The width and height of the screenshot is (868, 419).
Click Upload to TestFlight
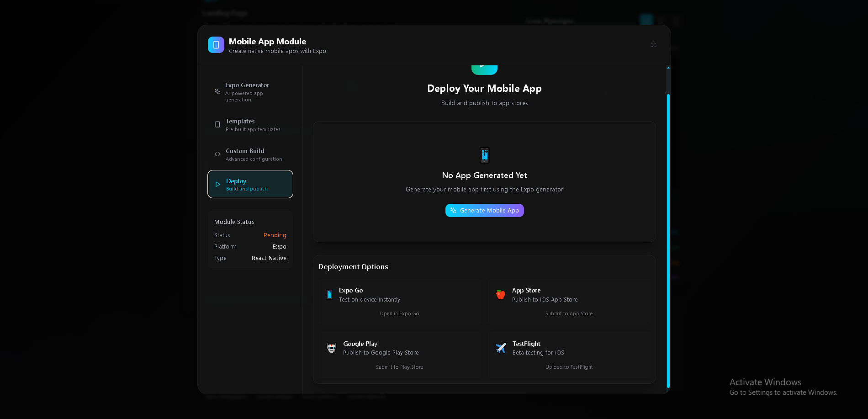(569, 367)
